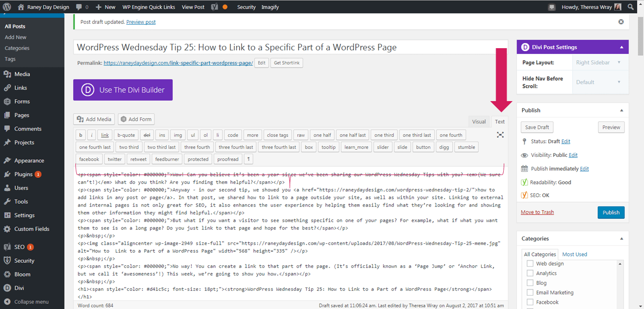Check the Facebook category
The image size is (644, 309).
coord(530,302)
